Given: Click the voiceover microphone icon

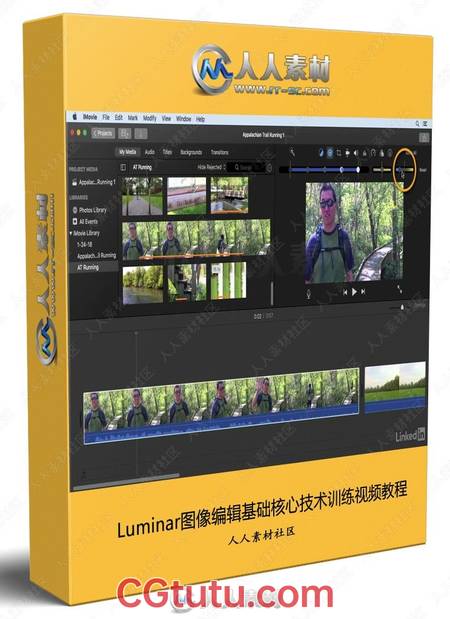Looking at the screenshot, I should pos(309,293).
